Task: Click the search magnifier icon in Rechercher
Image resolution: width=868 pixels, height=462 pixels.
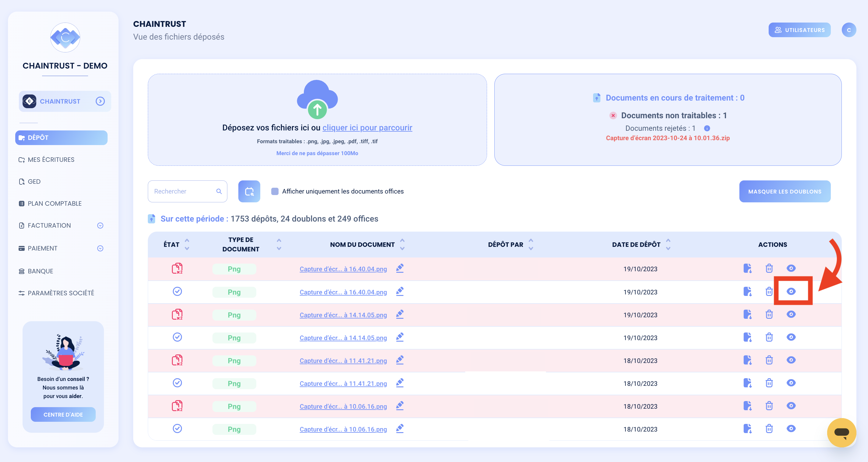Action: point(219,191)
